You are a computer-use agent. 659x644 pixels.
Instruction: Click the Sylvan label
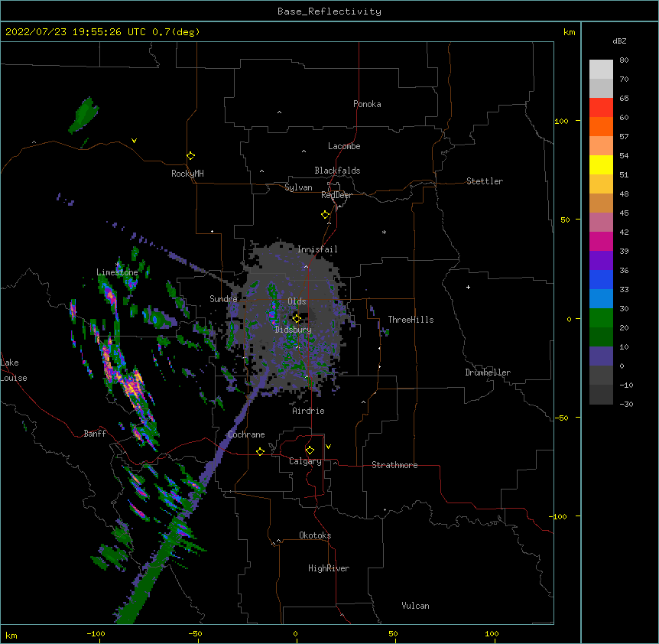click(298, 187)
